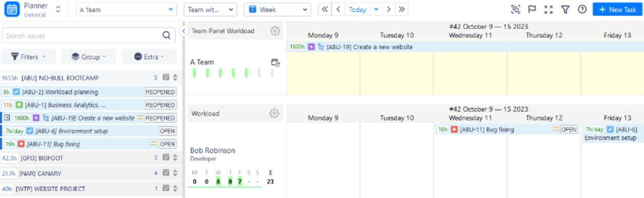The width and height of the screenshot is (644, 198).
Task: Toggle fullscreen mode icon
Action: [x=548, y=9]
